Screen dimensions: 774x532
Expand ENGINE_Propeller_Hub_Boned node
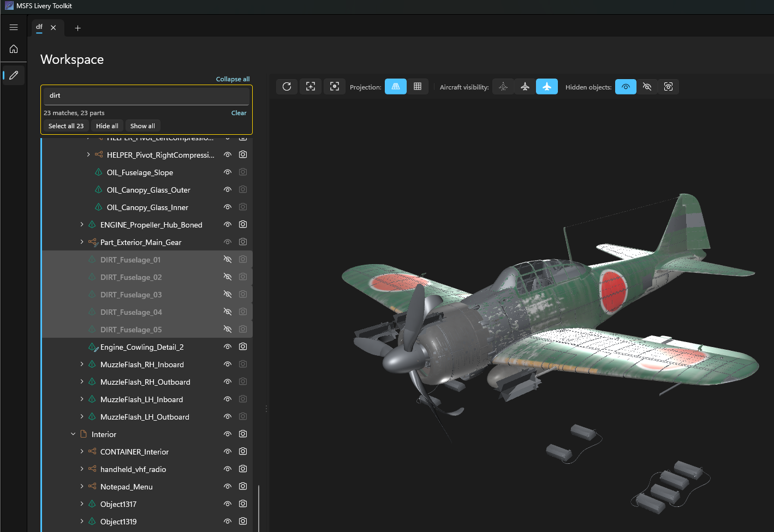pos(82,224)
